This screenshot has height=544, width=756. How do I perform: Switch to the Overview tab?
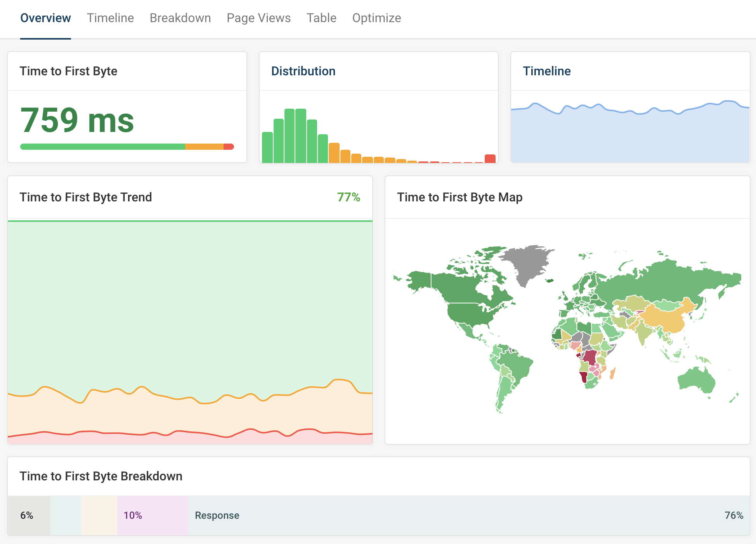pyautogui.click(x=45, y=18)
